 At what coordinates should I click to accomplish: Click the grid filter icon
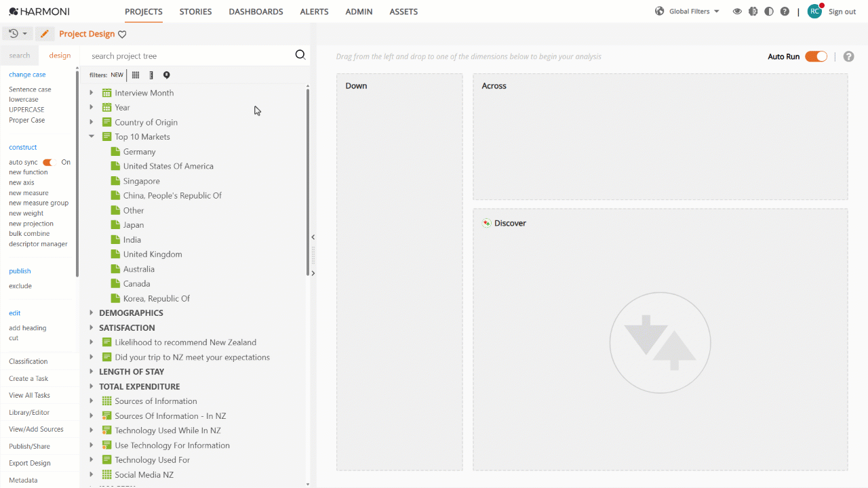136,75
